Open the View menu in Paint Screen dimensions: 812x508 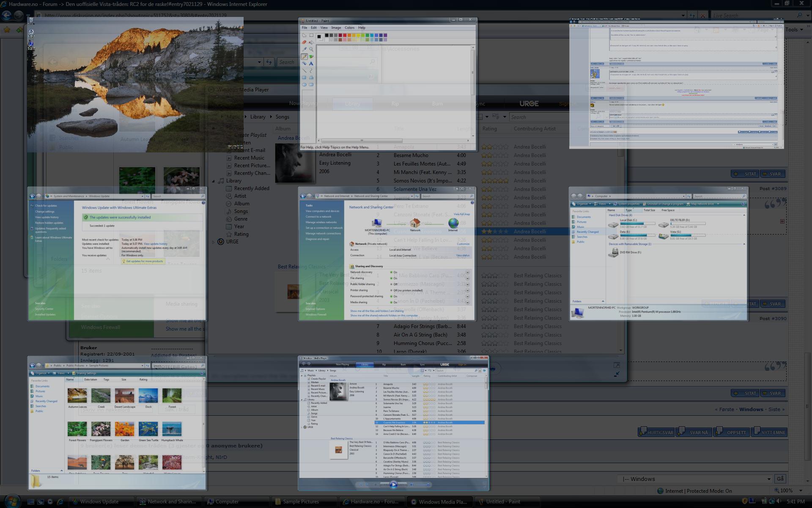click(324, 28)
